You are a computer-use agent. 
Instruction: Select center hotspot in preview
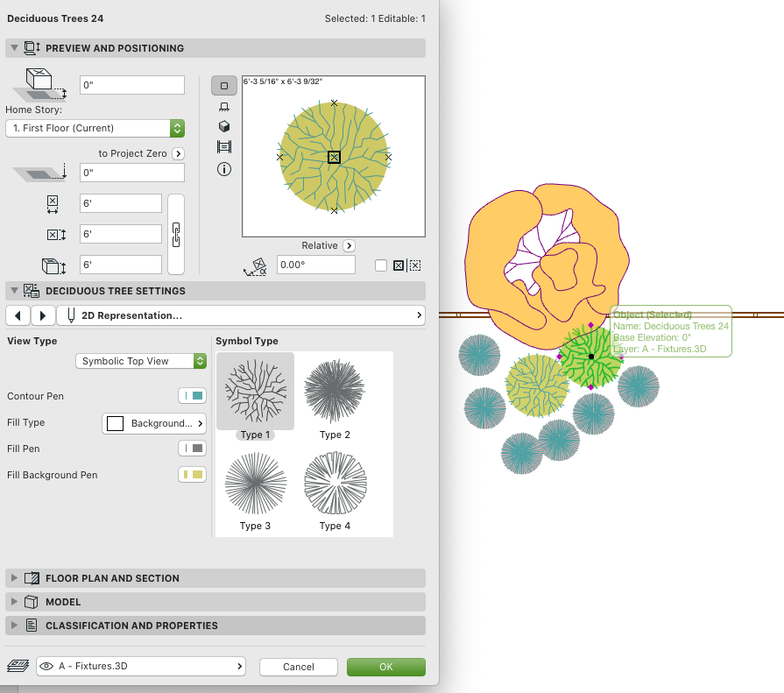334,157
